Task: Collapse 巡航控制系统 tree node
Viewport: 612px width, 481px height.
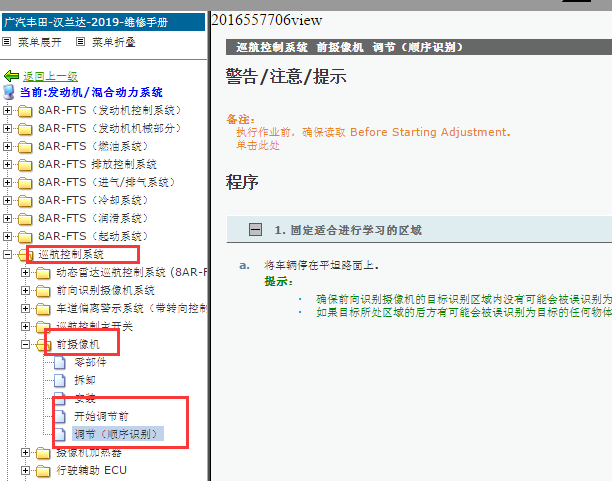Action: 7,255
